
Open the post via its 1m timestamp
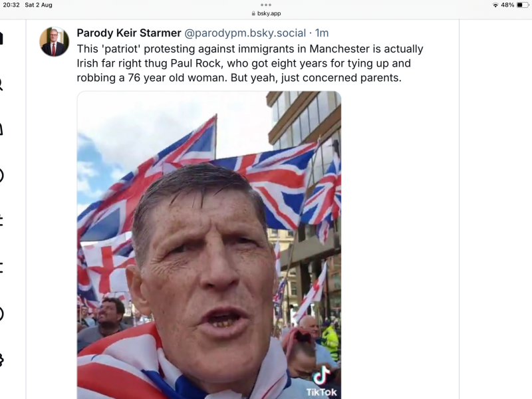[322, 33]
